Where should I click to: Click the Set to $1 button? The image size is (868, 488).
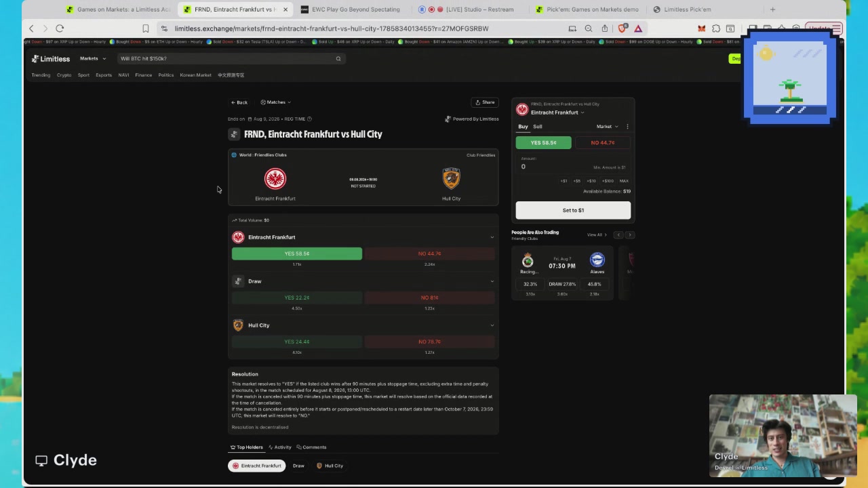pyautogui.click(x=573, y=210)
